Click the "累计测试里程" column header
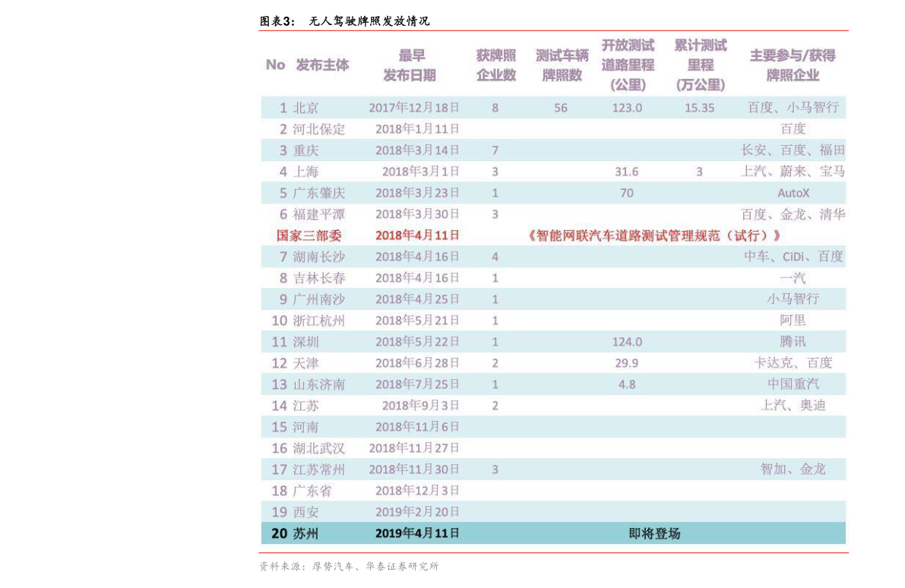This screenshot has height=588, width=905. click(x=700, y=65)
